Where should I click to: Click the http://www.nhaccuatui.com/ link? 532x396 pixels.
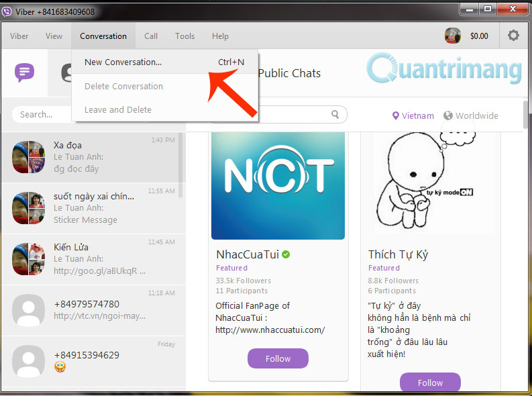tap(270, 330)
